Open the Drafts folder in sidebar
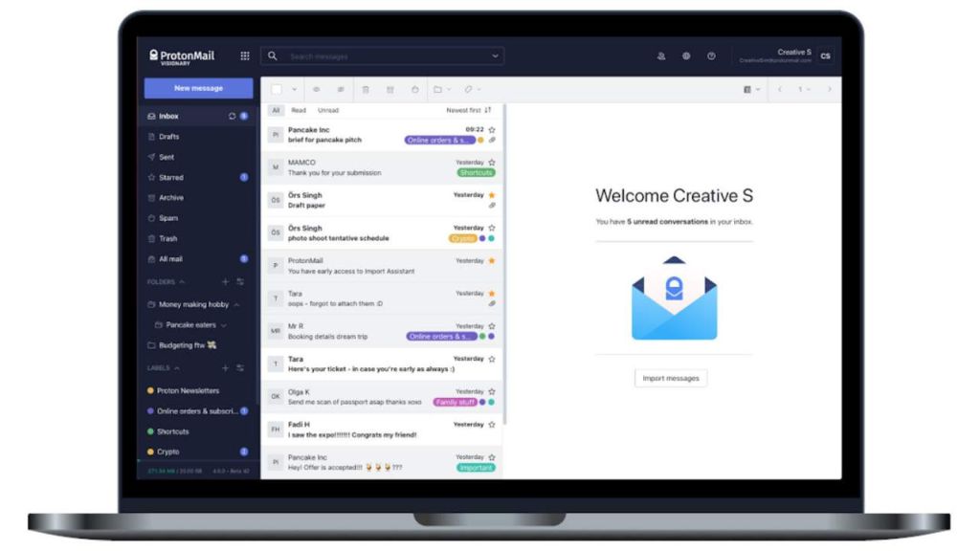Viewport: 980px width, 551px height. tap(169, 137)
